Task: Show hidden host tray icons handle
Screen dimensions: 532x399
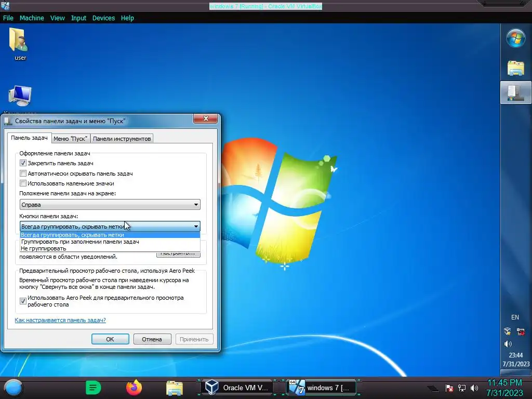Action: click(433, 389)
